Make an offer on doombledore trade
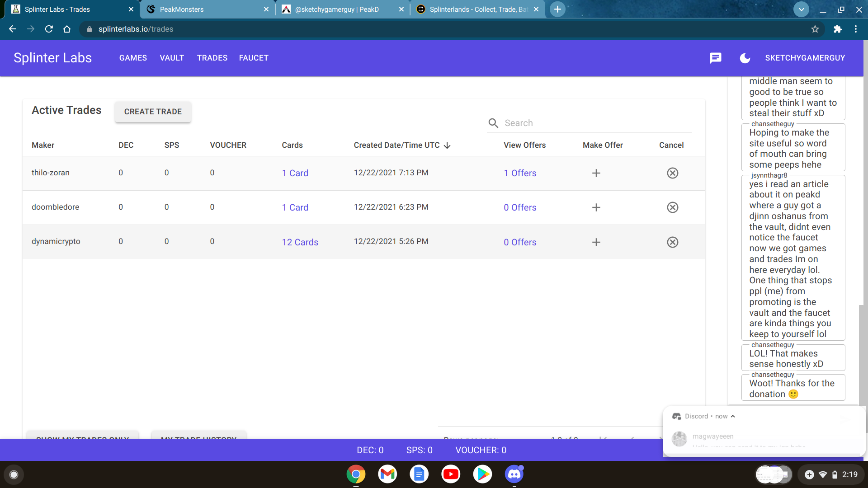This screenshot has width=868, height=488. pyautogui.click(x=596, y=207)
